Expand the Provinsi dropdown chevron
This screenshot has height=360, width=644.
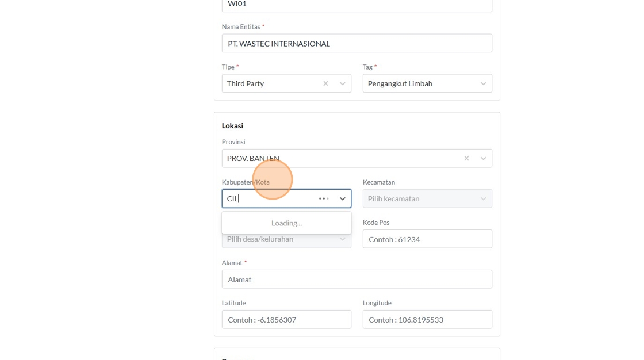pyautogui.click(x=483, y=158)
